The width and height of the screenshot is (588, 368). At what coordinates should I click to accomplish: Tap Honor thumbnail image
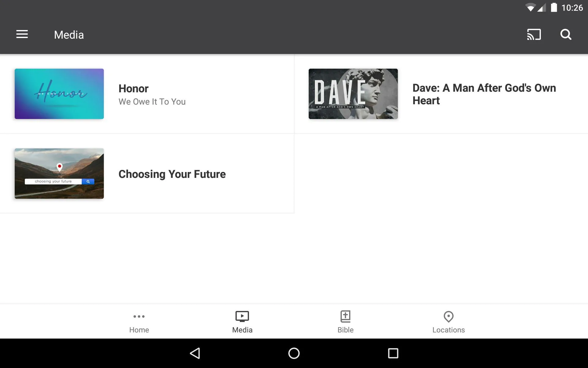[59, 94]
